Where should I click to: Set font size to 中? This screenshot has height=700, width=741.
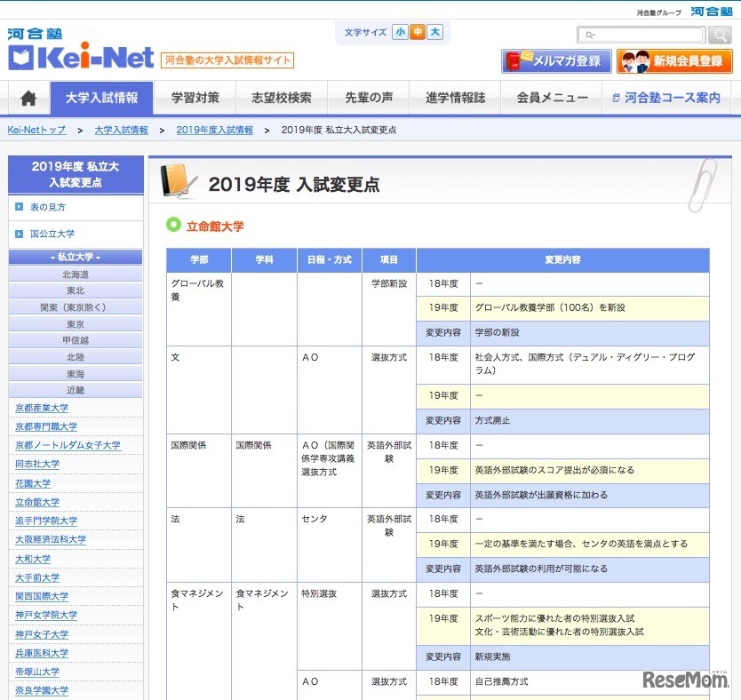pyautogui.click(x=418, y=32)
